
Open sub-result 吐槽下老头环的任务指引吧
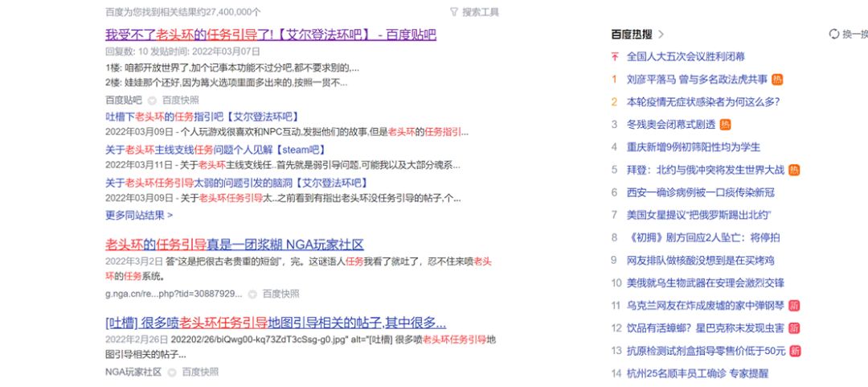[202, 117]
